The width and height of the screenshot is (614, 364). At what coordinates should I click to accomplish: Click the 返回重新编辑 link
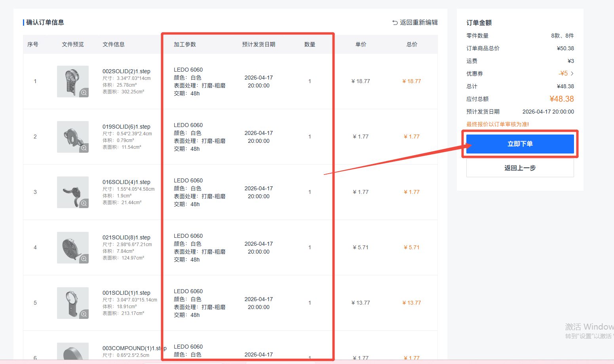pyautogui.click(x=418, y=23)
